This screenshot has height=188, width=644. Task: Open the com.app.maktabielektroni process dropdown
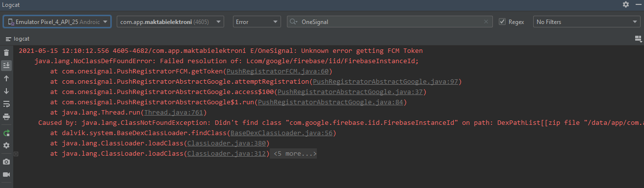[x=171, y=22]
